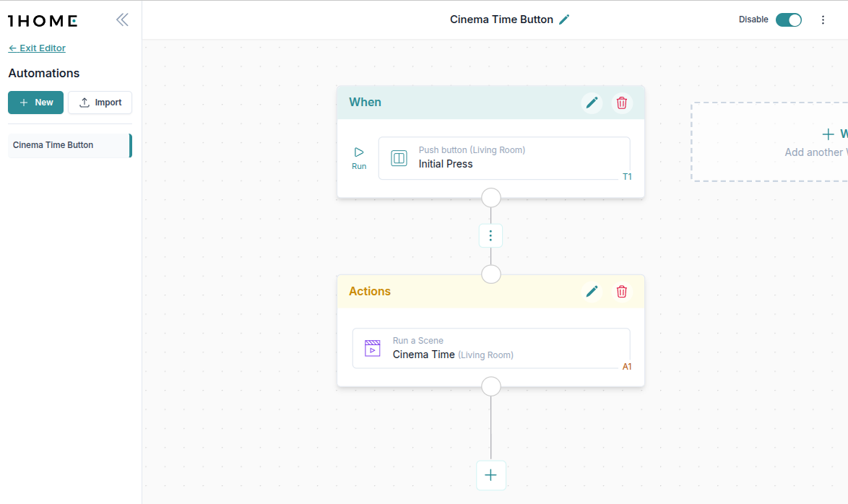Create a New automation
848x504 pixels.
point(36,103)
